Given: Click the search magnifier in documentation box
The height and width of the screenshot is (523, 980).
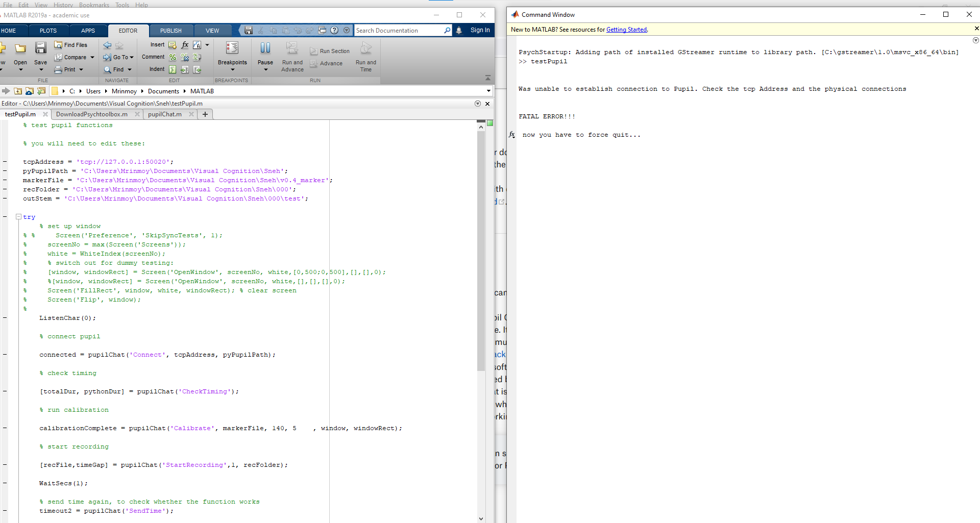Looking at the screenshot, I should (x=447, y=31).
